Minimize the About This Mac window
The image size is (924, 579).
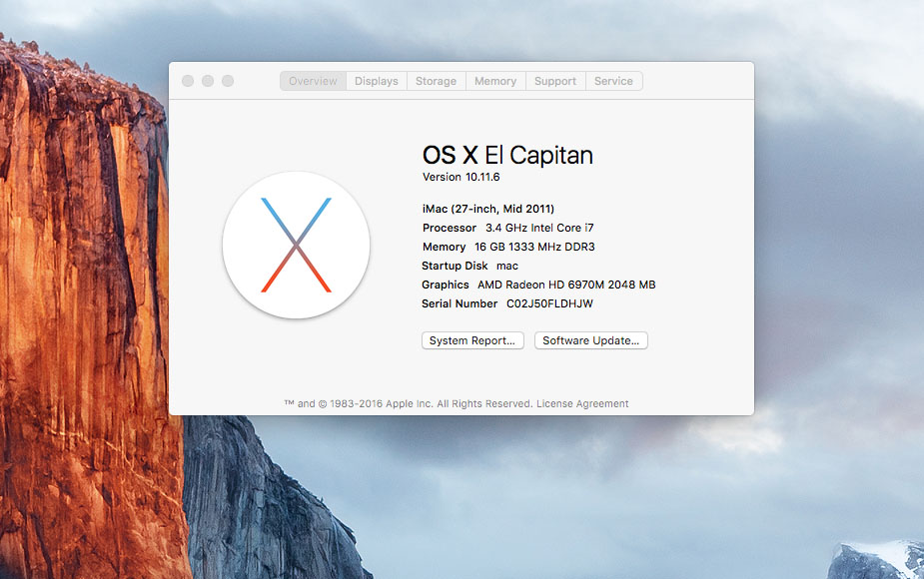(208, 81)
